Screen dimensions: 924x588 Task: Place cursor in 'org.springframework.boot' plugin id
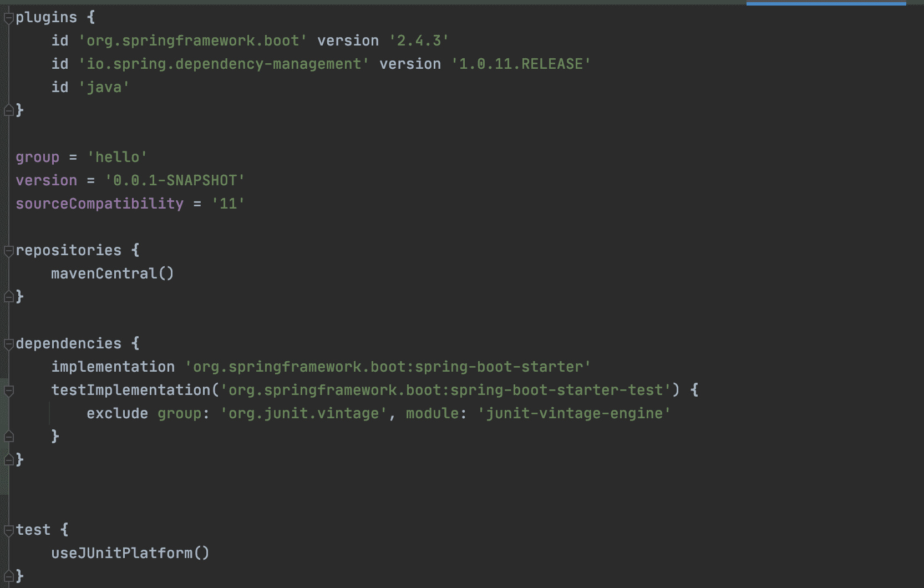pos(192,40)
